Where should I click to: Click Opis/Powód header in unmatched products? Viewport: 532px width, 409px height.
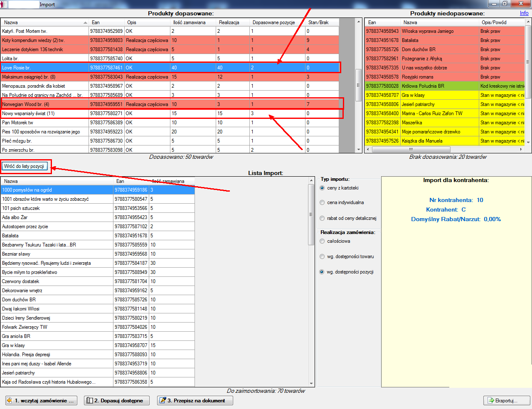[x=502, y=22]
